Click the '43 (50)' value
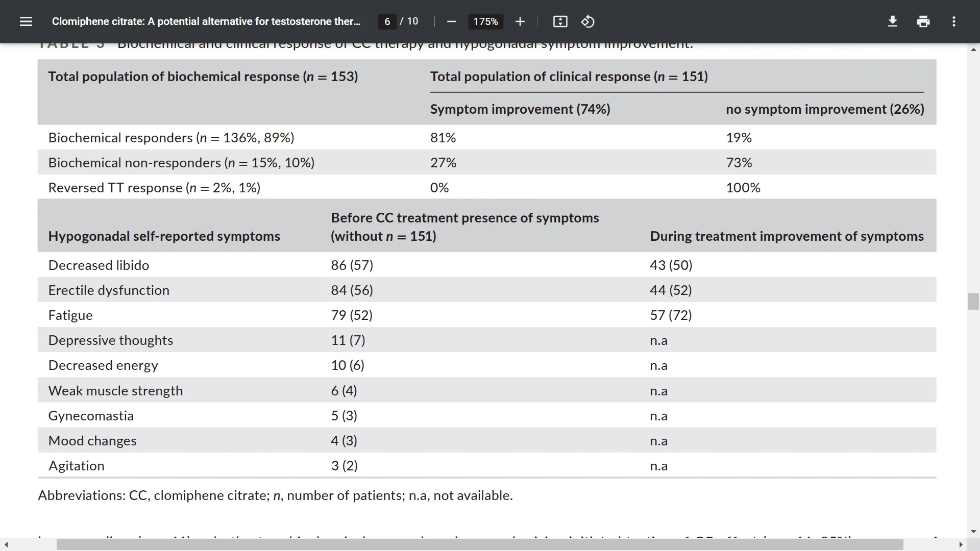 [671, 265]
